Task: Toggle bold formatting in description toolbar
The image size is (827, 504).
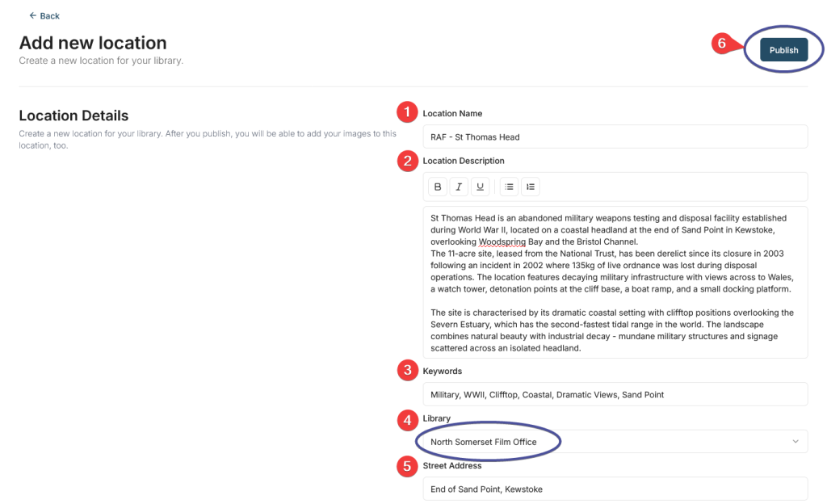Action: [438, 187]
